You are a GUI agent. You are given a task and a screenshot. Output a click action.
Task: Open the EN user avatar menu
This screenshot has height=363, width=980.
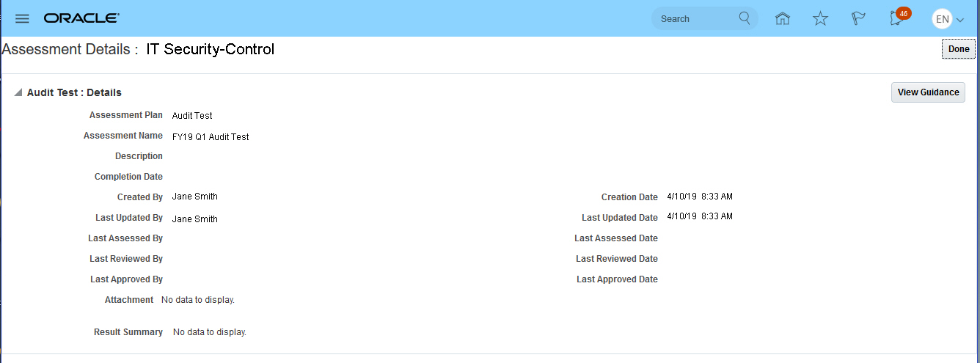(x=942, y=19)
